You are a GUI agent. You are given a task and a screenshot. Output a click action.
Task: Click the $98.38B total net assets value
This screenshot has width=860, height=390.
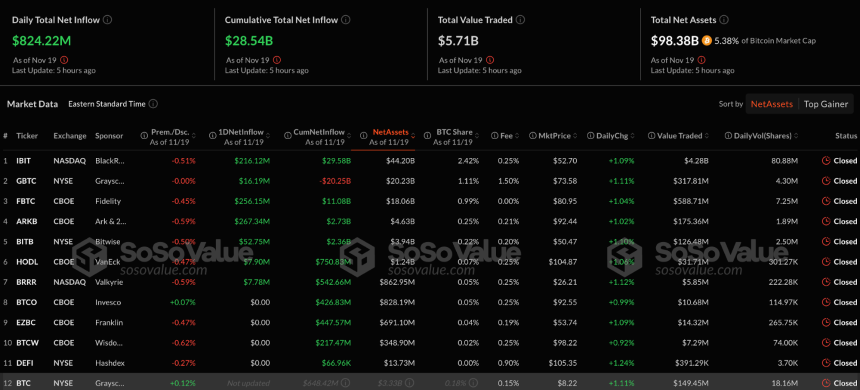coord(675,41)
